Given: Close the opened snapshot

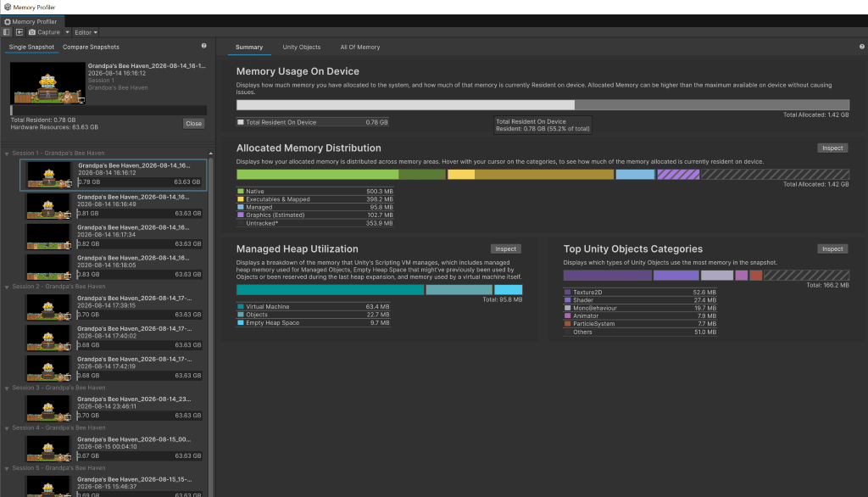Looking at the screenshot, I should click(x=194, y=124).
